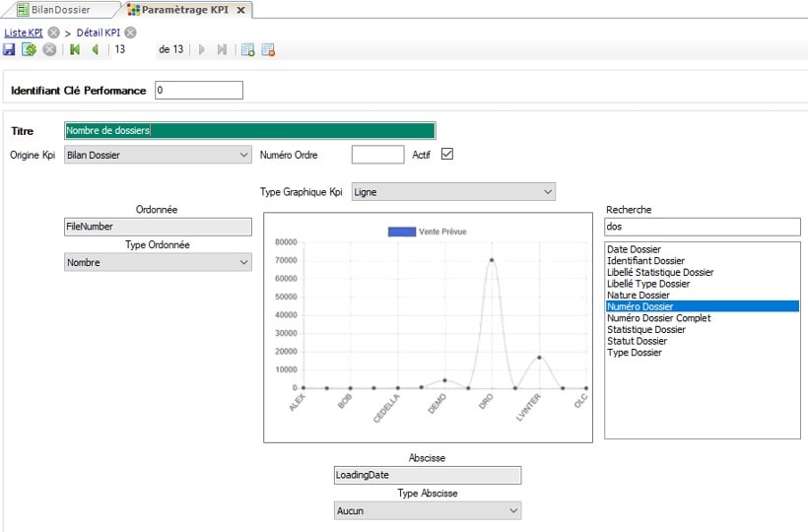This screenshot has width=808, height=532.
Task: Click the Numéro Ordre field
Action: (x=377, y=155)
